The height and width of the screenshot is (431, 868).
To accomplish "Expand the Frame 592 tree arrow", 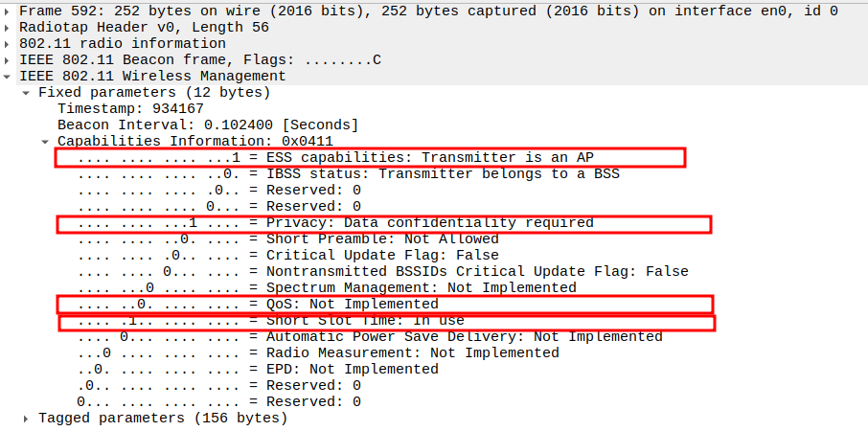I will [x=8, y=11].
